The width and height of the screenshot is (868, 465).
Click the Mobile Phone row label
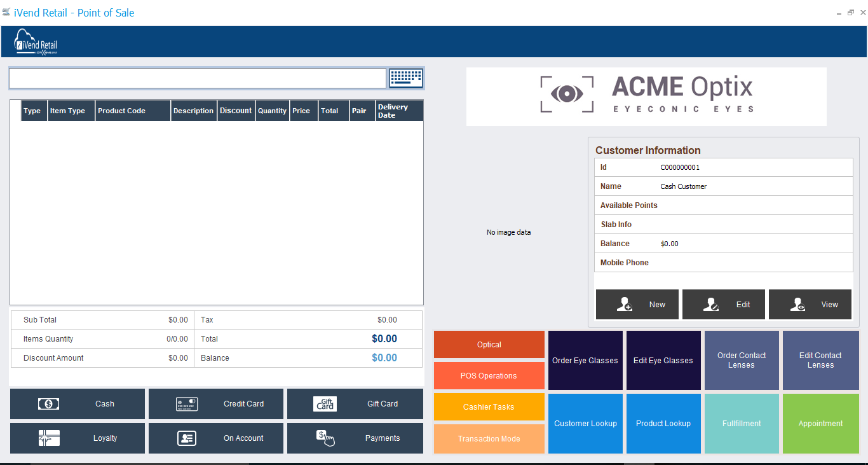(625, 263)
